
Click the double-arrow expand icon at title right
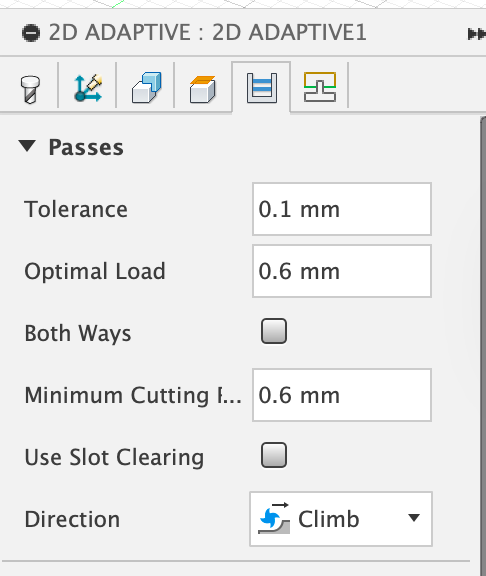click(476, 34)
